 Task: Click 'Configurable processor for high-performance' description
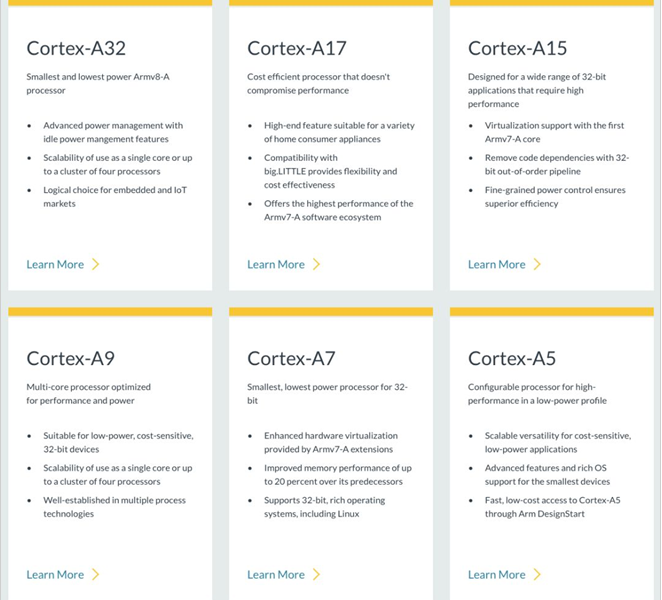click(x=537, y=394)
